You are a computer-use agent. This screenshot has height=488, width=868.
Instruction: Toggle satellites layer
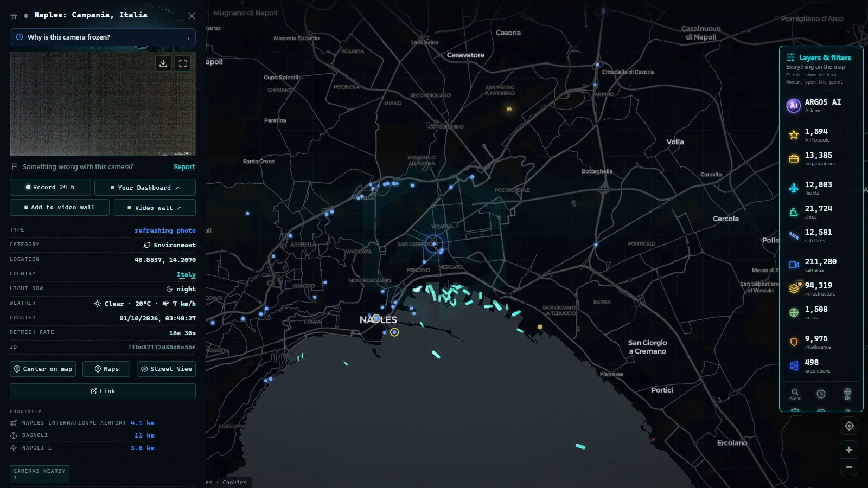point(821,235)
